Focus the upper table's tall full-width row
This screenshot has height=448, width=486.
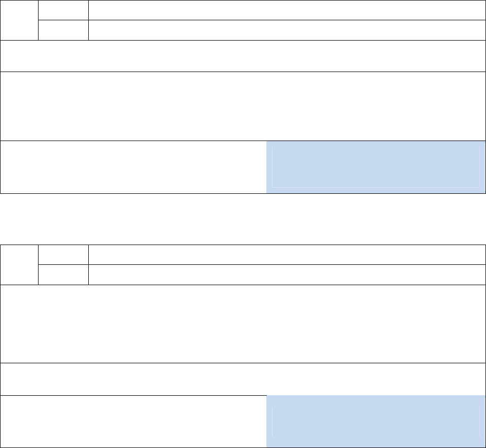point(243,106)
